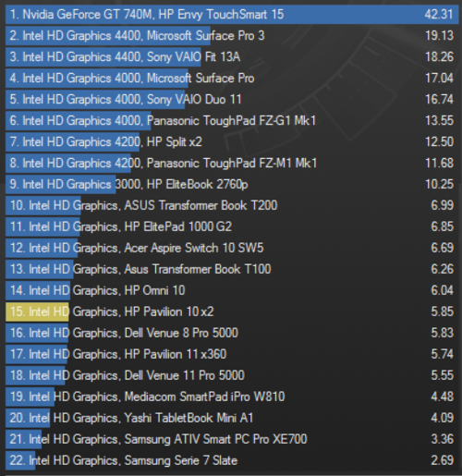
Task: Select the Panasonic ToughPad FZ-G1 Mk1 row
Action: 232,120
